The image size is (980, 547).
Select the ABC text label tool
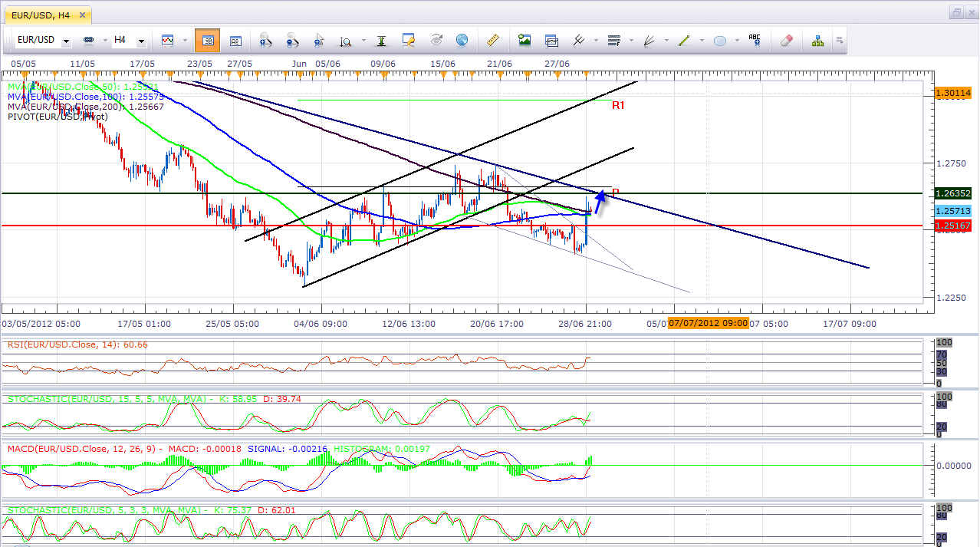(x=755, y=40)
